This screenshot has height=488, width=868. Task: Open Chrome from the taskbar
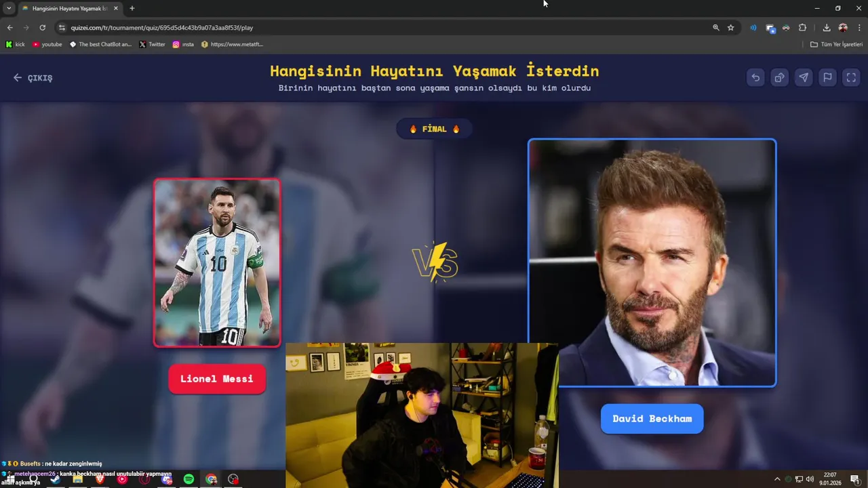[x=211, y=479]
